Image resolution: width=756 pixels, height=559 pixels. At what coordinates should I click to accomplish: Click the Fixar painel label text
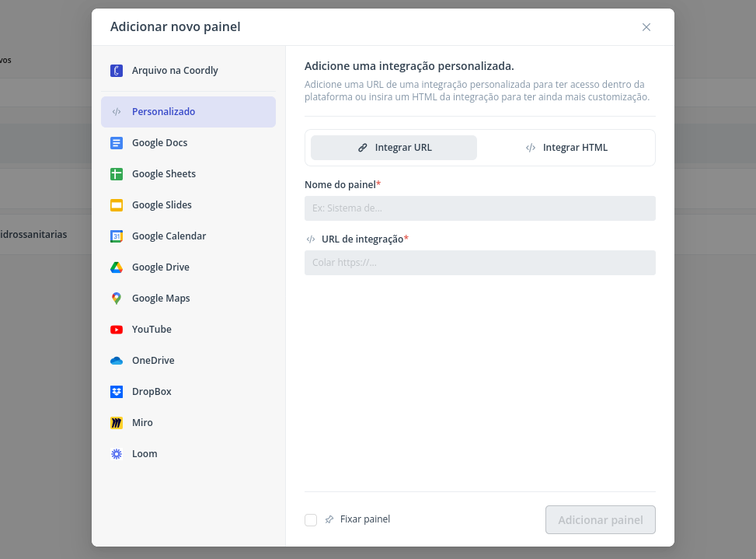coord(365,519)
